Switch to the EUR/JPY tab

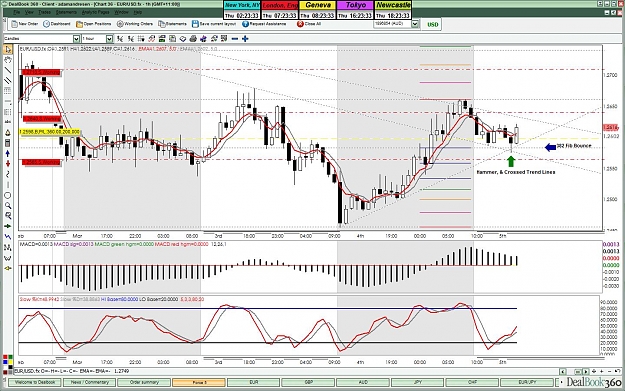click(527, 382)
